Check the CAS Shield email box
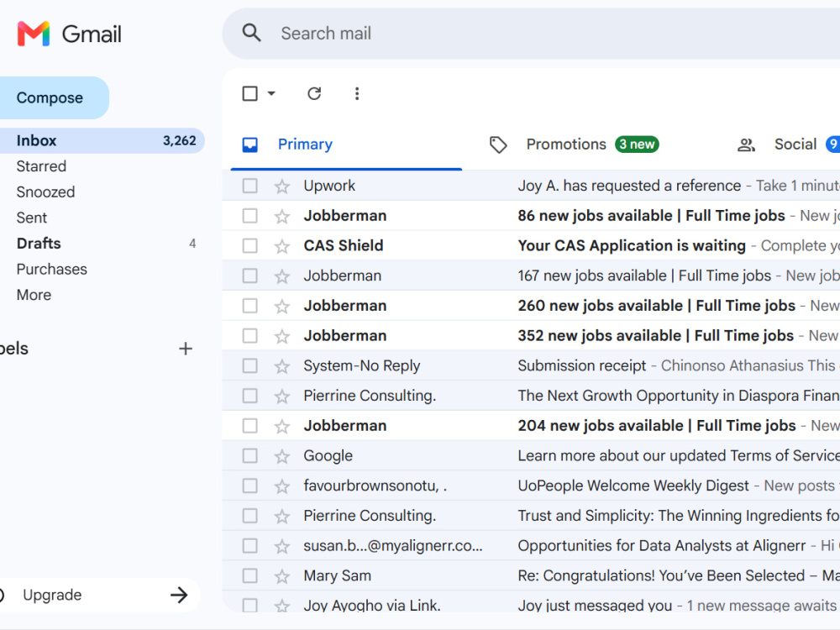Screen dimensions: 840x630 pyautogui.click(x=249, y=246)
